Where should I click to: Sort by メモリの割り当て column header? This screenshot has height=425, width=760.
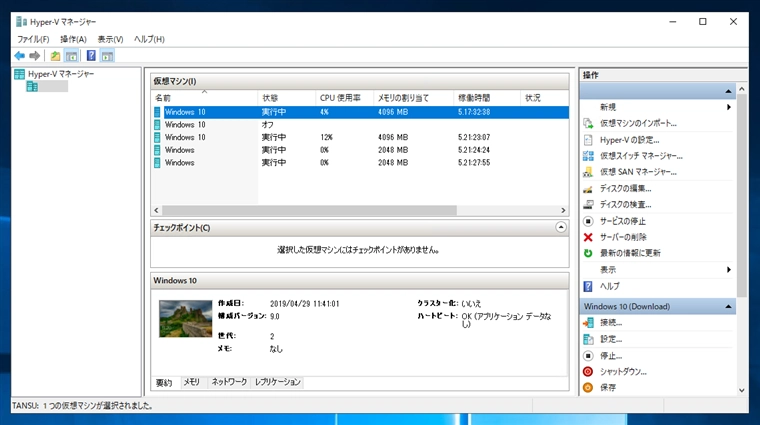click(x=413, y=98)
